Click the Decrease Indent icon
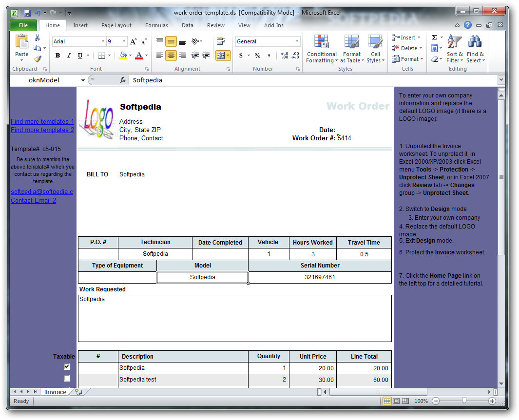Image resolution: width=519 pixels, height=420 pixels. (x=195, y=55)
